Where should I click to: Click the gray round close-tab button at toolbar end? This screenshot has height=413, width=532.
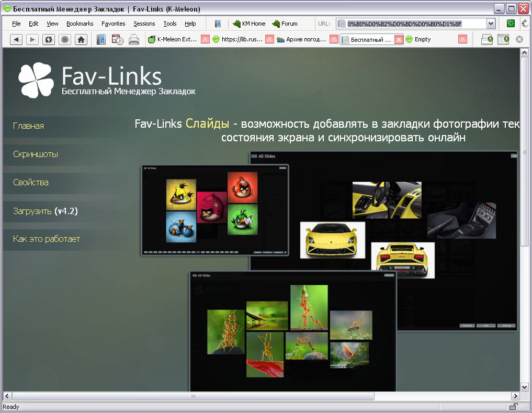(519, 39)
